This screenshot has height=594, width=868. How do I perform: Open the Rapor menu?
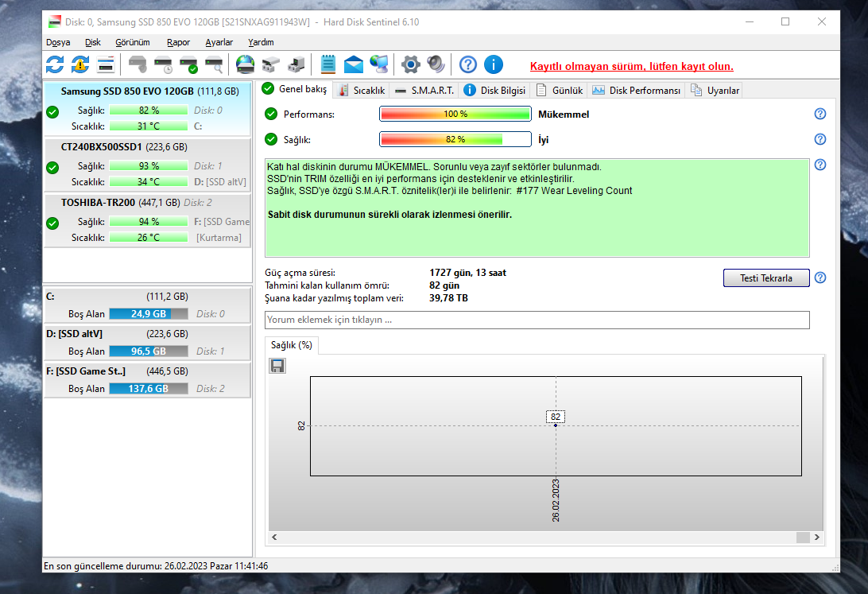click(x=178, y=42)
